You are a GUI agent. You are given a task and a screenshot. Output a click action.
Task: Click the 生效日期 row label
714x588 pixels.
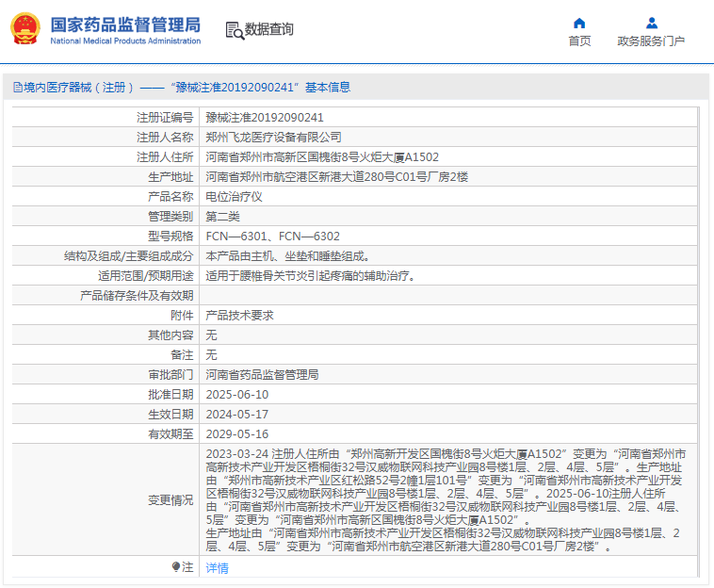170,415
